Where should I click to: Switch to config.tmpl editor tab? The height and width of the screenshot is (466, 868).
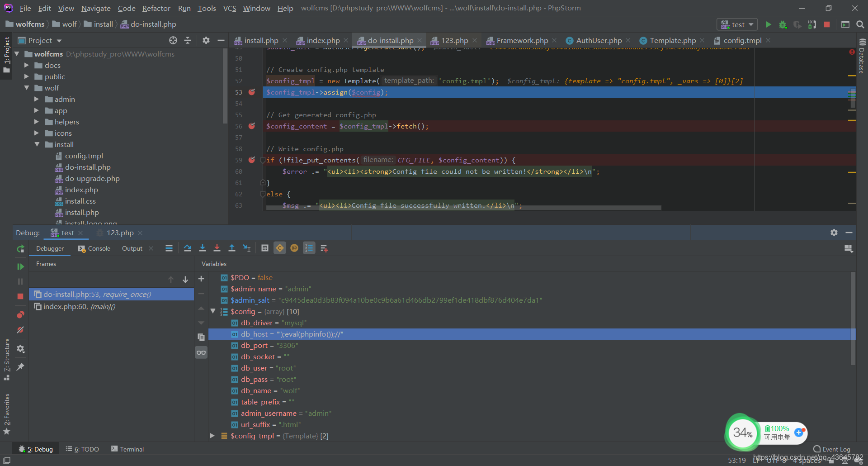(x=742, y=41)
